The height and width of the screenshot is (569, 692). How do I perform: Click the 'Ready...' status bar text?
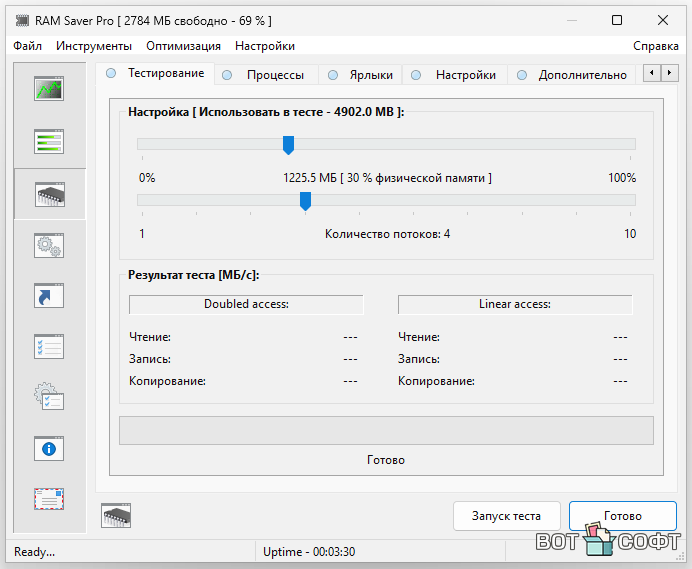click(x=34, y=552)
